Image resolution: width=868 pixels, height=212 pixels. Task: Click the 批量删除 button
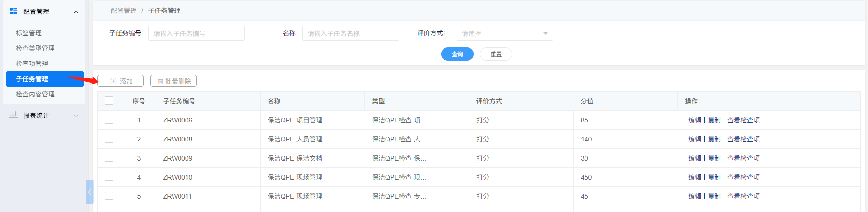click(x=174, y=81)
